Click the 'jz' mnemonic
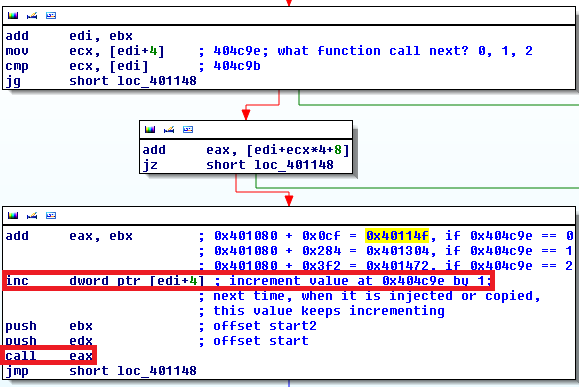This screenshot has width=579, height=387. tap(150, 165)
